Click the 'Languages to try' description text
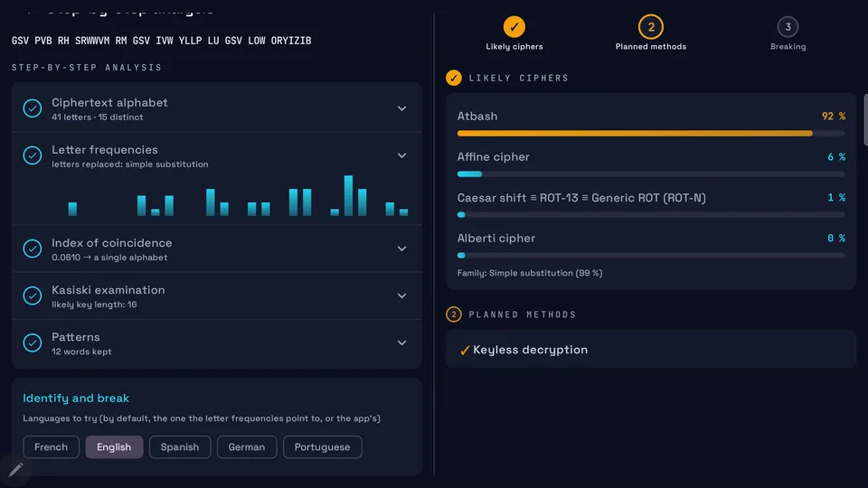The width and height of the screenshot is (868, 488). [202, 418]
